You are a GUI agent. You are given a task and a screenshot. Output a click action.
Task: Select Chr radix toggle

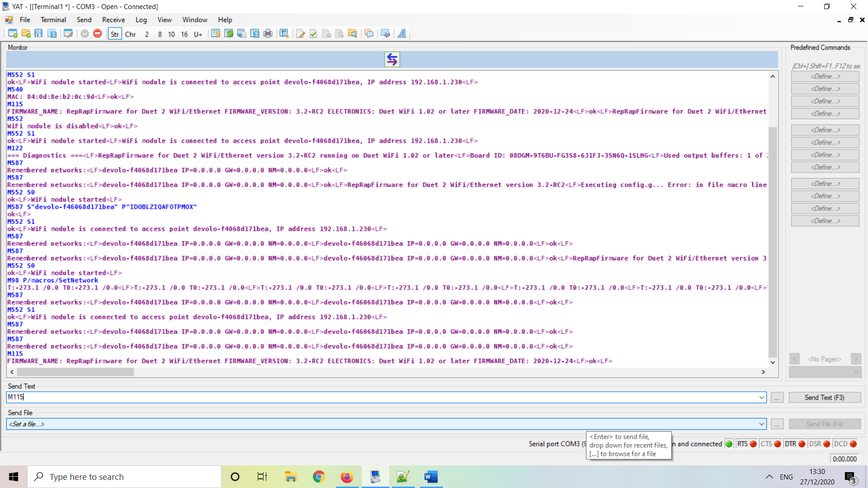[x=131, y=34]
